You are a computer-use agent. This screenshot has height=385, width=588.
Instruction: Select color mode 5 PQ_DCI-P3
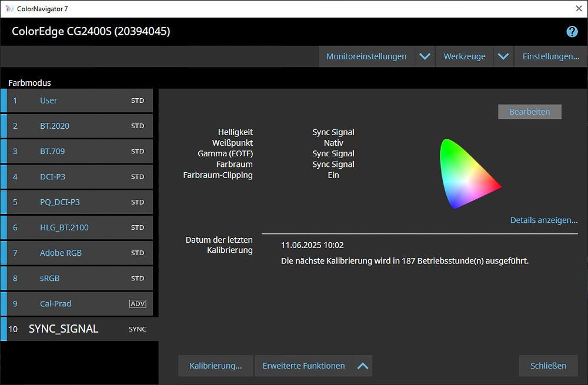[77, 202]
